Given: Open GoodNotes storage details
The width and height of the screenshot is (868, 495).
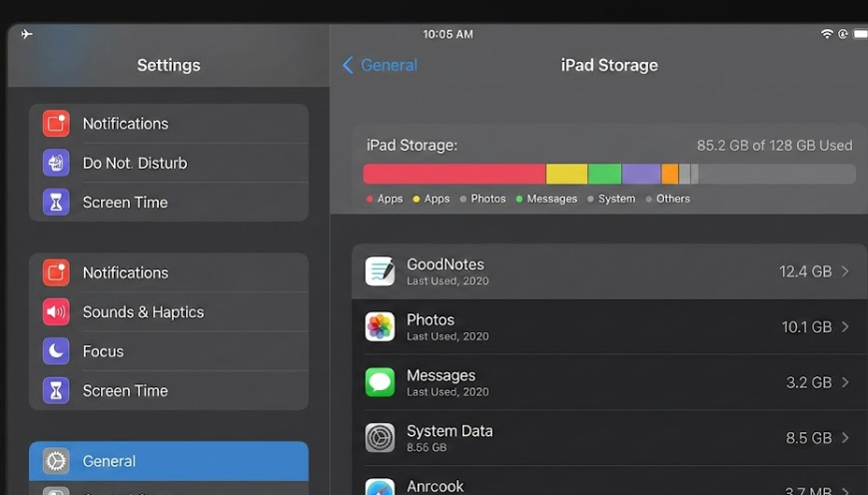Looking at the screenshot, I should coord(609,271).
